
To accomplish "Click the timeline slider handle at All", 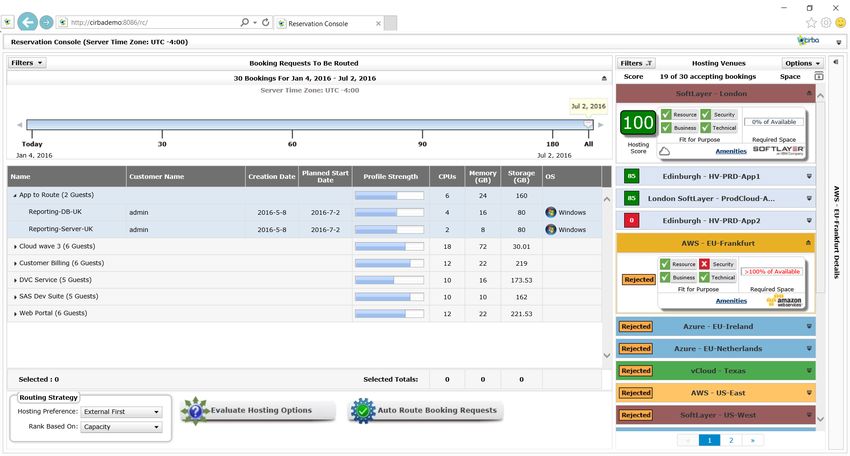I will pos(588,124).
